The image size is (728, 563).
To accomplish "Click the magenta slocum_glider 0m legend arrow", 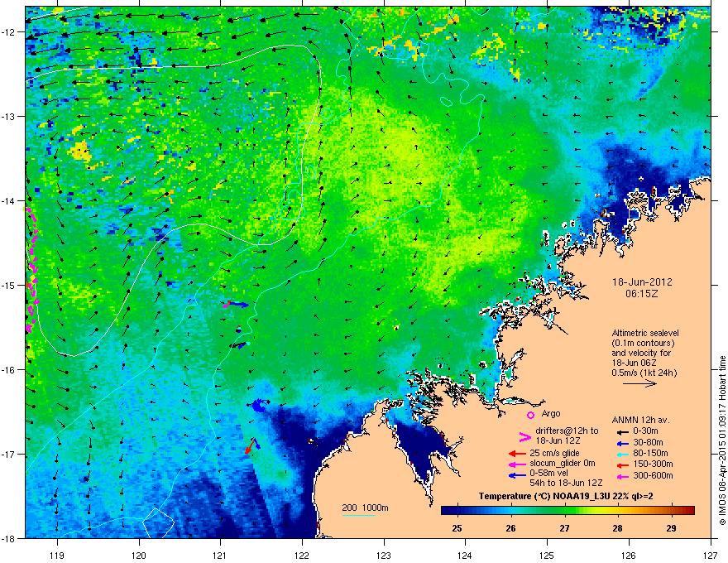I will (517, 464).
